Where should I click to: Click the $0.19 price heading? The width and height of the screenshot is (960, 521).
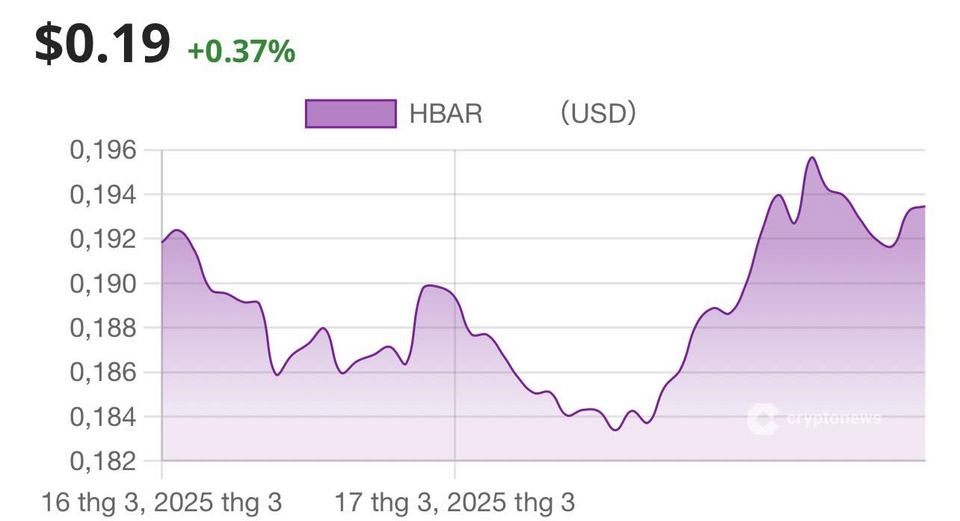[x=102, y=45]
